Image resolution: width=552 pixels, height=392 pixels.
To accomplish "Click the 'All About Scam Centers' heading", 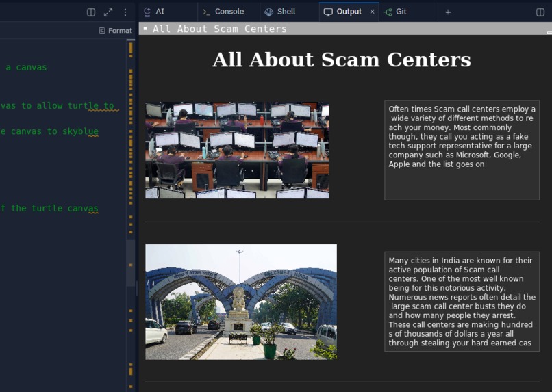I will (x=342, y=60).
